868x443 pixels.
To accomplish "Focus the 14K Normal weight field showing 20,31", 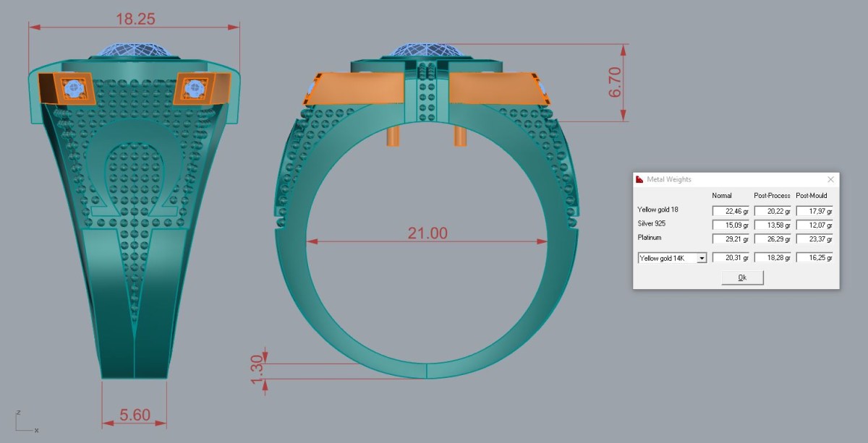I will [x=731, y=258].
